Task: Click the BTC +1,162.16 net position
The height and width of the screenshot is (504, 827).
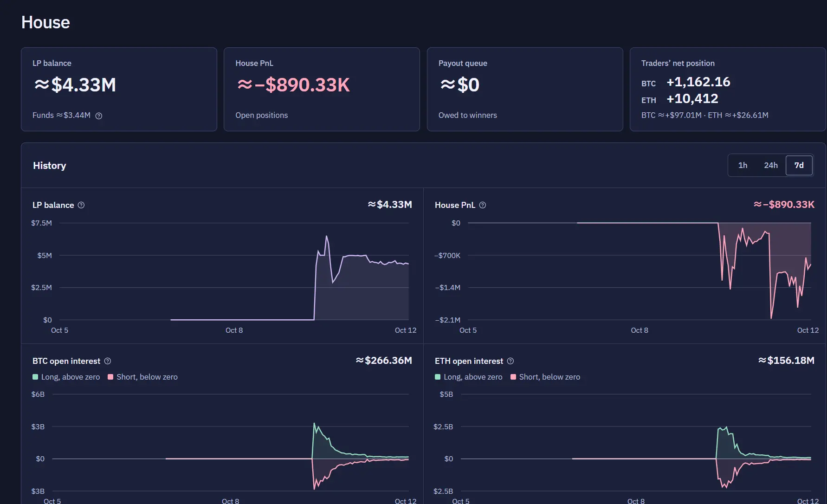Action: pos(698,82)
